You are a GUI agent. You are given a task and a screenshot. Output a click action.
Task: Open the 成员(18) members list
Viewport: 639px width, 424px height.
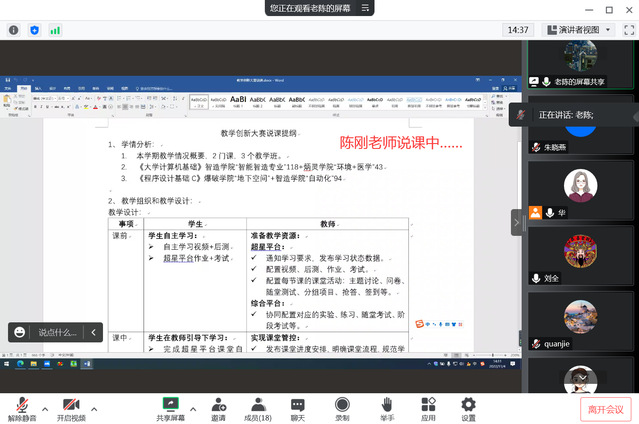click(x=257, y=408)
